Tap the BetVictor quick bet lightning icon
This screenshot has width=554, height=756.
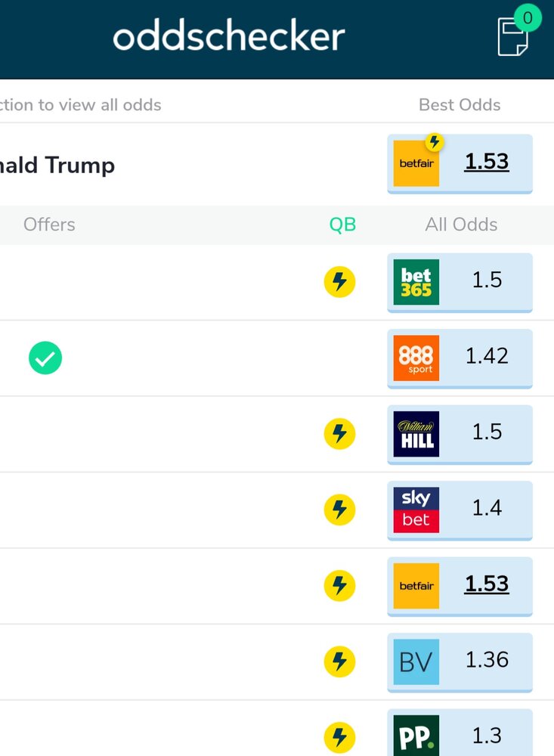click(x=339, y=661)
